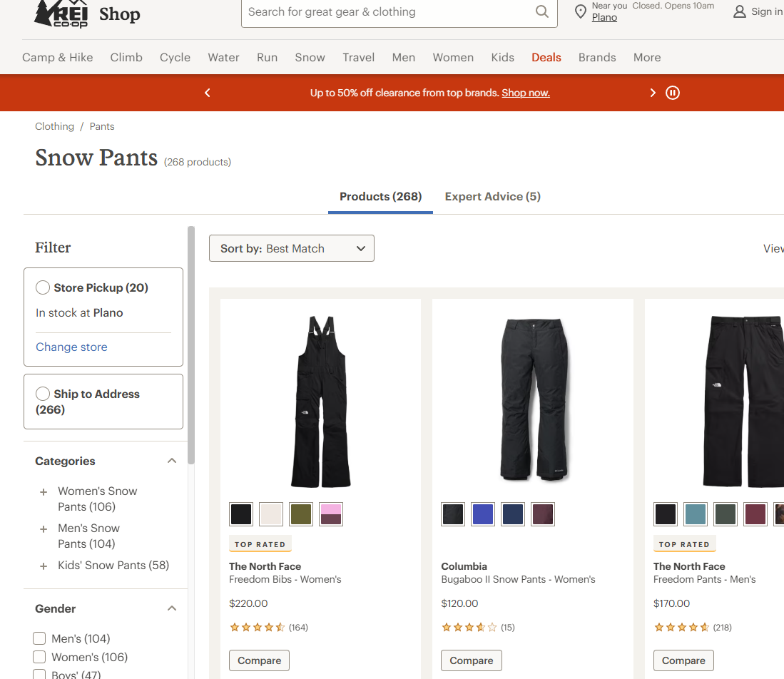The height and width of the screenshot is (679, 784).
Task: Switch to the Expert Advice (5) tab
Action: click(492, 197)
